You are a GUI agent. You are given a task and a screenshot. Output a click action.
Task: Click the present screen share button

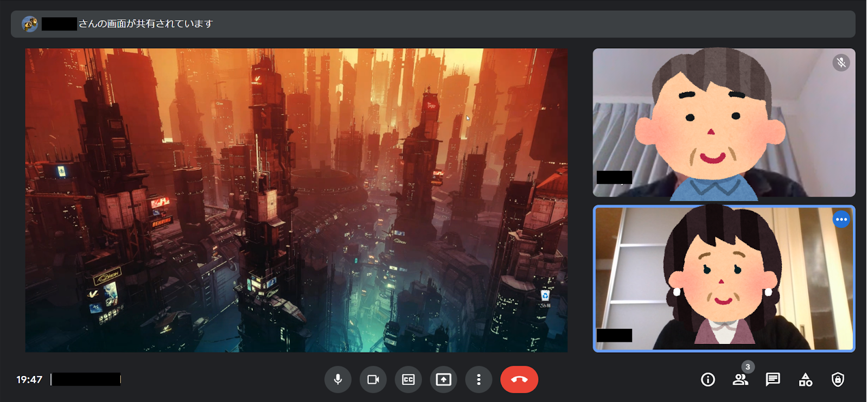coord(443,379)
